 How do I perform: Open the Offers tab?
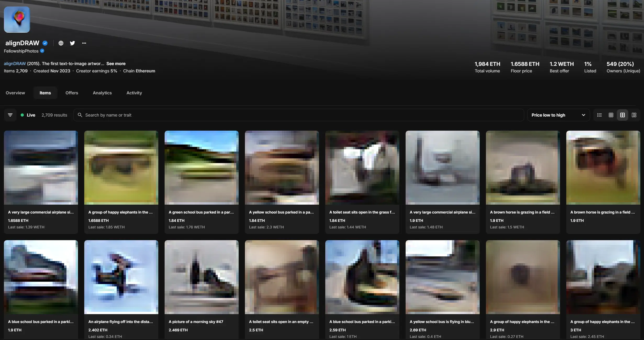pyautogui.click(x=72, y=93)
